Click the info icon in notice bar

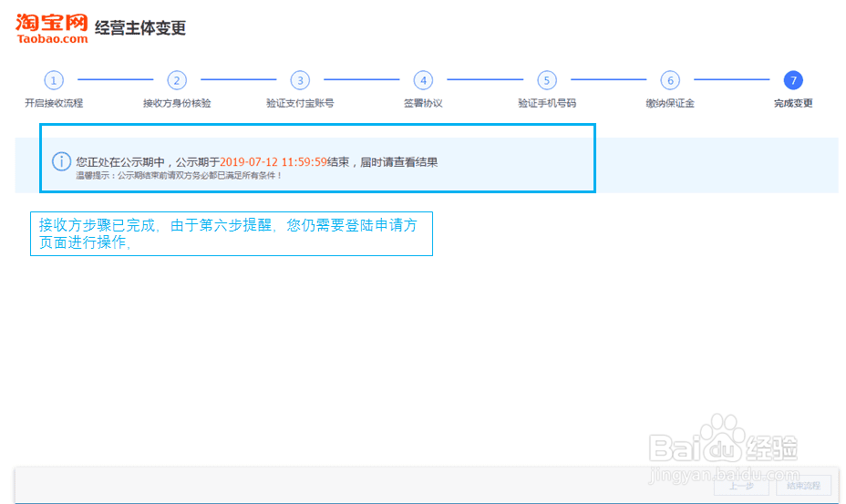[x=61, y=161]
